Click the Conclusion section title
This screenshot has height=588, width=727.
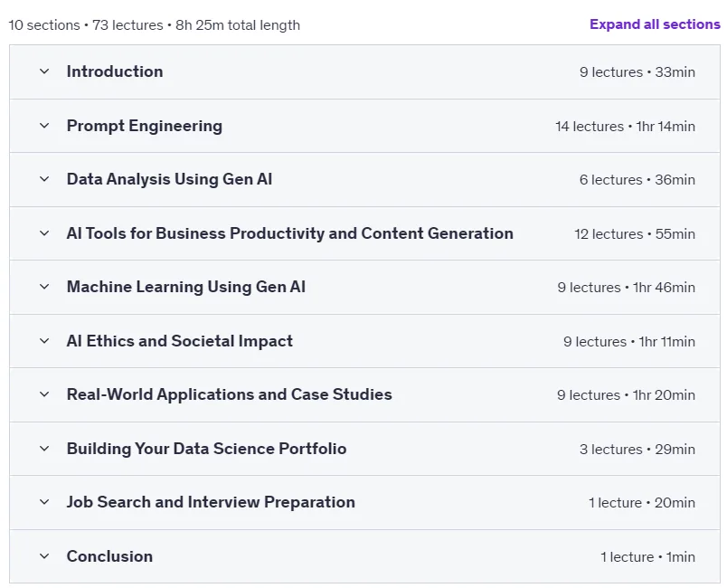click(x=109, y=556)
